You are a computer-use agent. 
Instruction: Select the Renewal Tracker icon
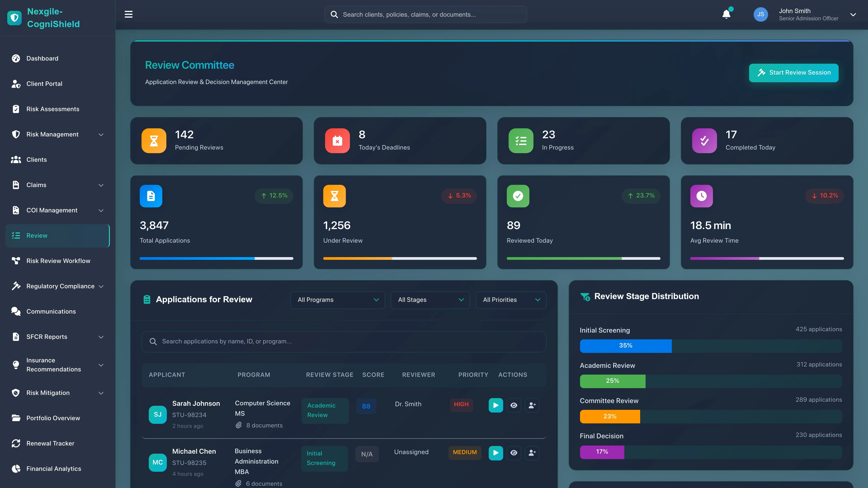(x=16, y=443)
